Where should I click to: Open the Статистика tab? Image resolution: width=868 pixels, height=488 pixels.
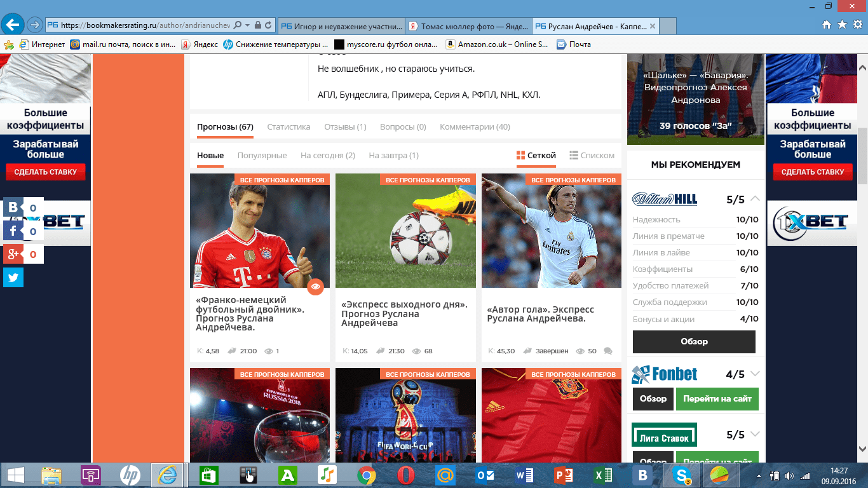click(288, 127)
